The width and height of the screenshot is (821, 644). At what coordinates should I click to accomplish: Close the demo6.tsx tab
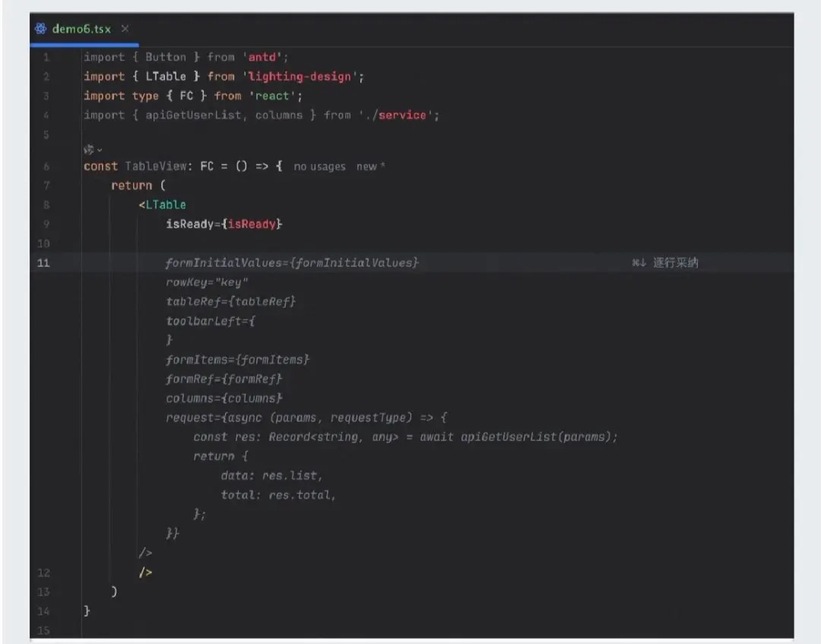(x=125, y=29)
